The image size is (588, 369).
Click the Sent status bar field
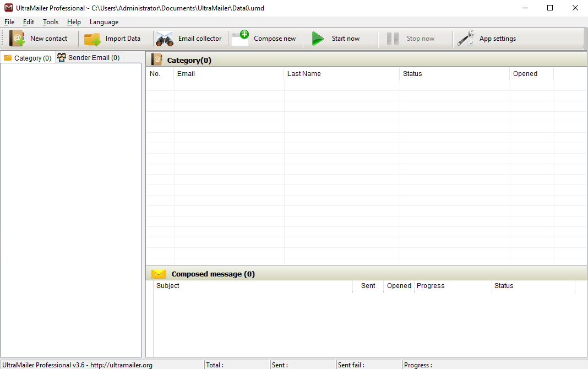point(303,365)
